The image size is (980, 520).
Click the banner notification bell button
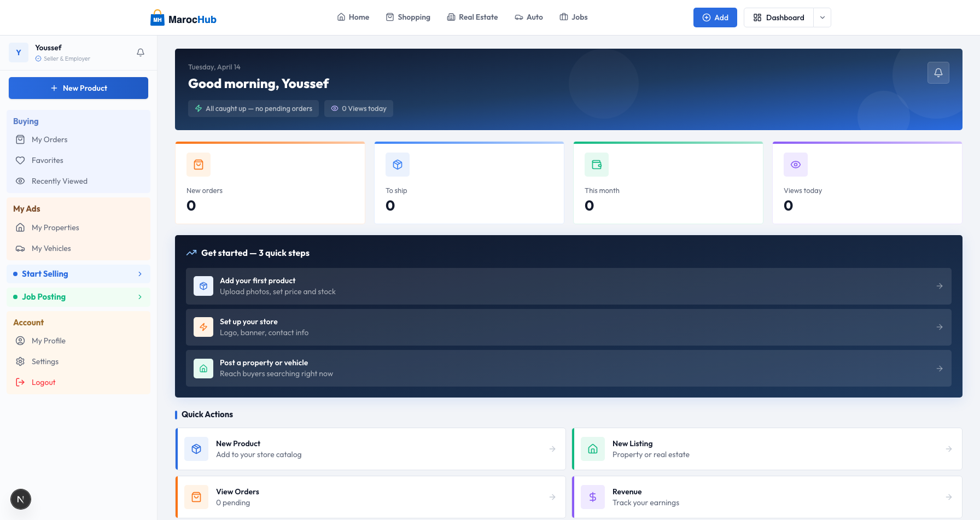938,73
